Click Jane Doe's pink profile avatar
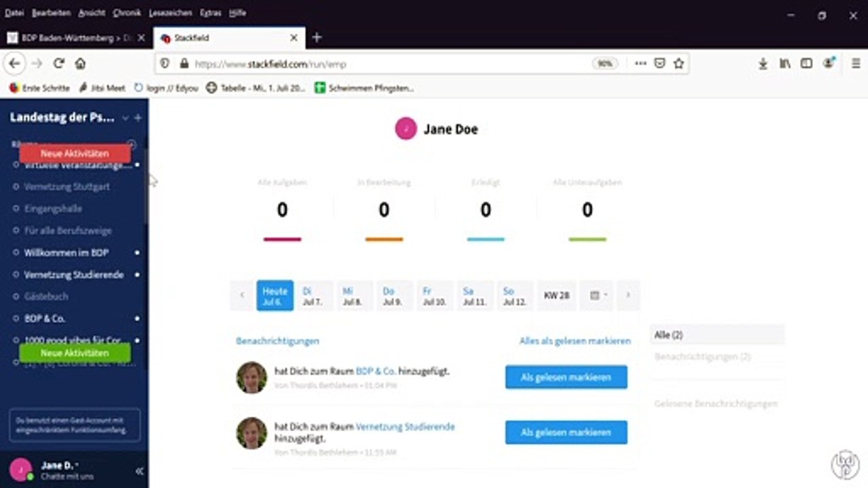This screenshot has height=488, width=868. point(406,129)
